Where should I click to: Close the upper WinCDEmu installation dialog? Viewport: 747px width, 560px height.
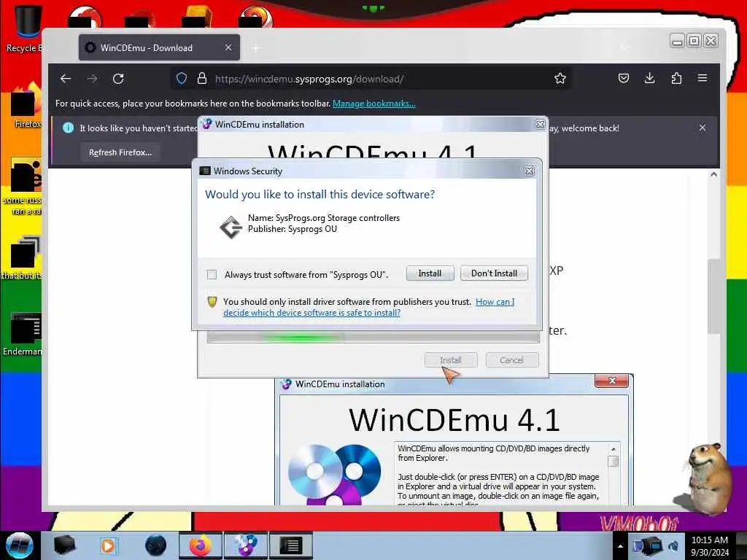click(540, 124)
